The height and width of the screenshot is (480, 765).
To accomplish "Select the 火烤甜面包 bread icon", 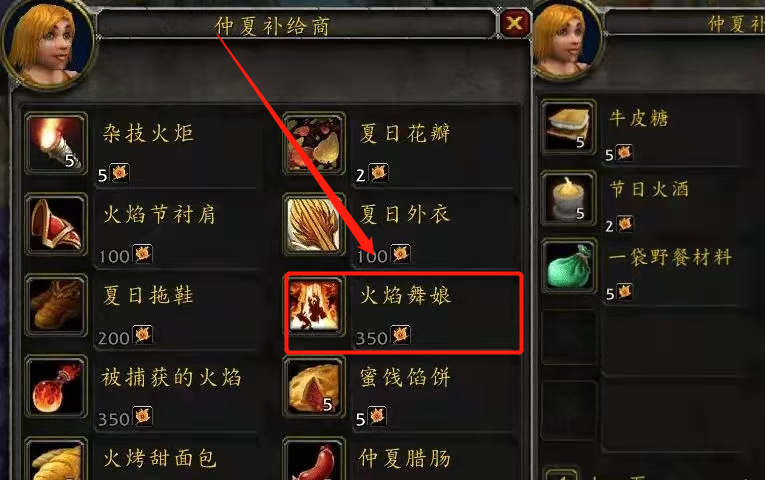I will (56, 460).
